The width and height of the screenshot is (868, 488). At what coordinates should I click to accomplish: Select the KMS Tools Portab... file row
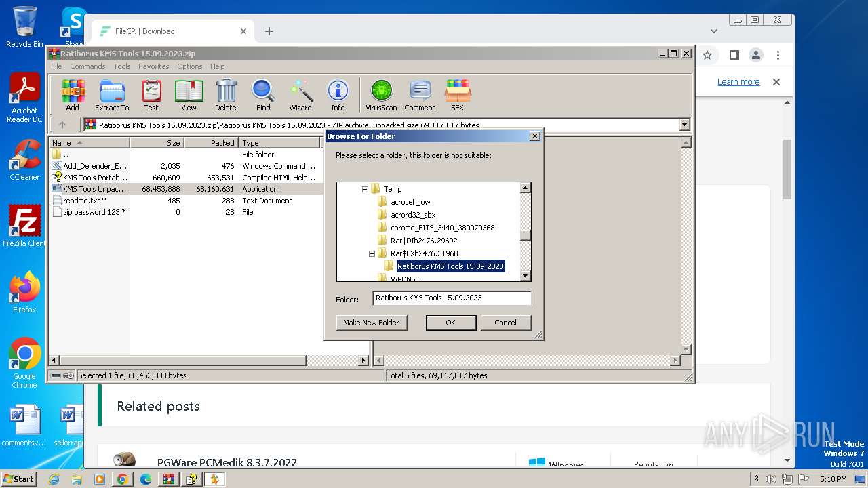tap(186, 178)
